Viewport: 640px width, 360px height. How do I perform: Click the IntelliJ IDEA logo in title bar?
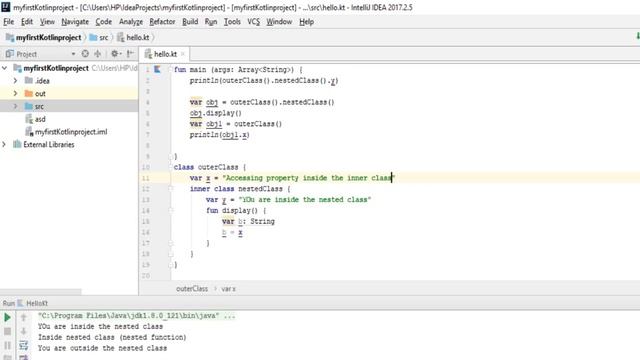pyautogui.click(x=6, y=7)
